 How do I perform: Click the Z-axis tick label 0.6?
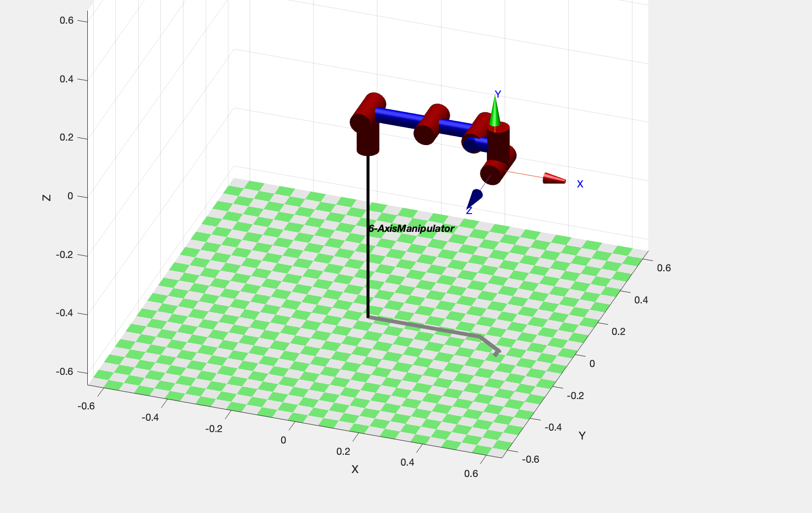click(67, 21)
